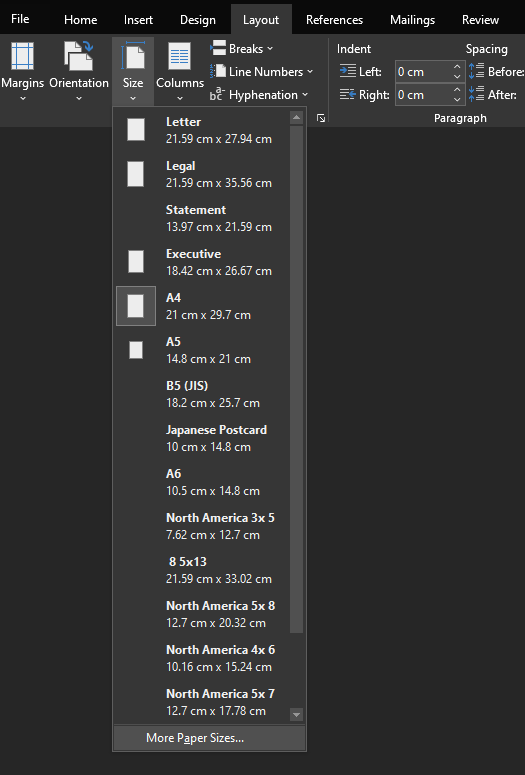Viewport: 525px width, 775px height.
Task: Choose North America 4x 6 size
Action: 202,658
